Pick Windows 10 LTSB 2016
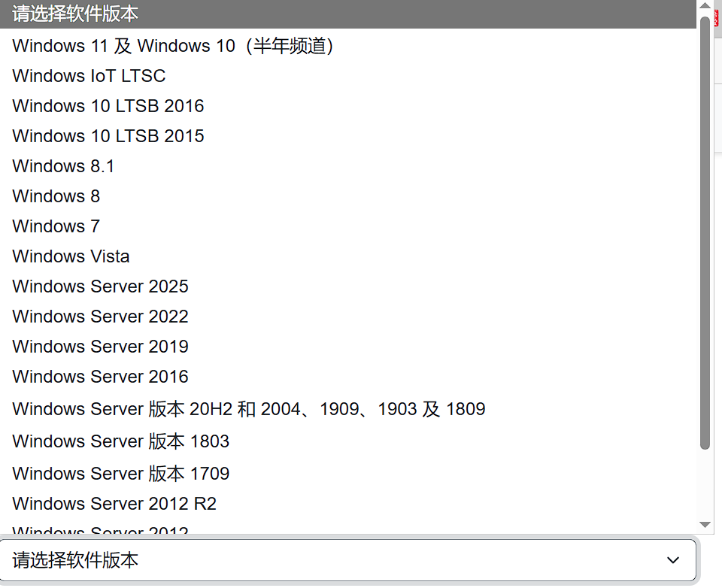Image resolution: width=722 pixels, height=588 pixels. (x=348, y=106)
